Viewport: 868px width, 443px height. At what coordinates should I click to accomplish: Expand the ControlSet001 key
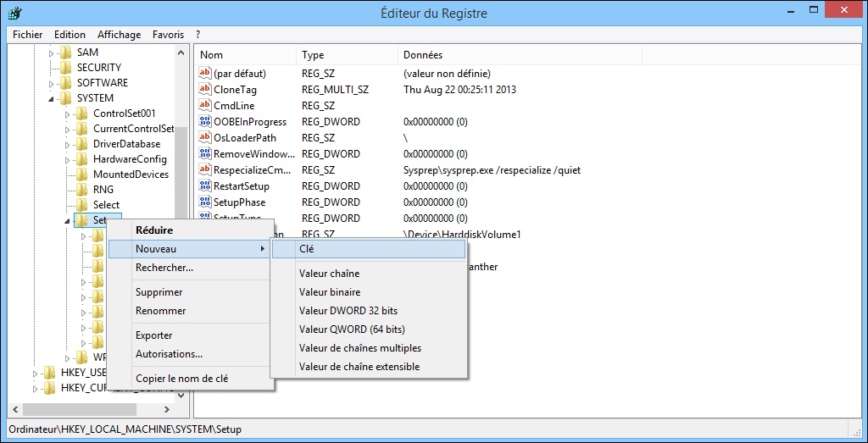(x=68, y=114)
